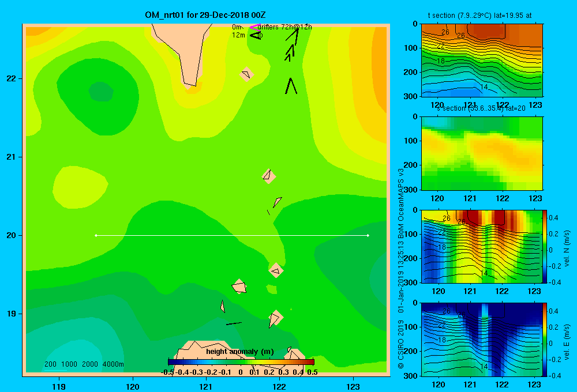Click latitude label 20 on main map
Viewport: 577px width, 392px height.
click(x=12, y=235)
